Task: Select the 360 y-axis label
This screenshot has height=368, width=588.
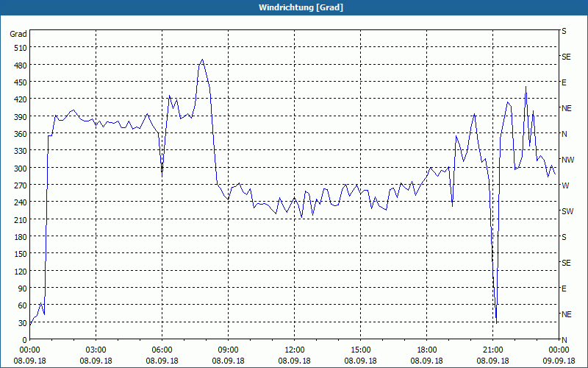Action: click(x=21, y=134)
